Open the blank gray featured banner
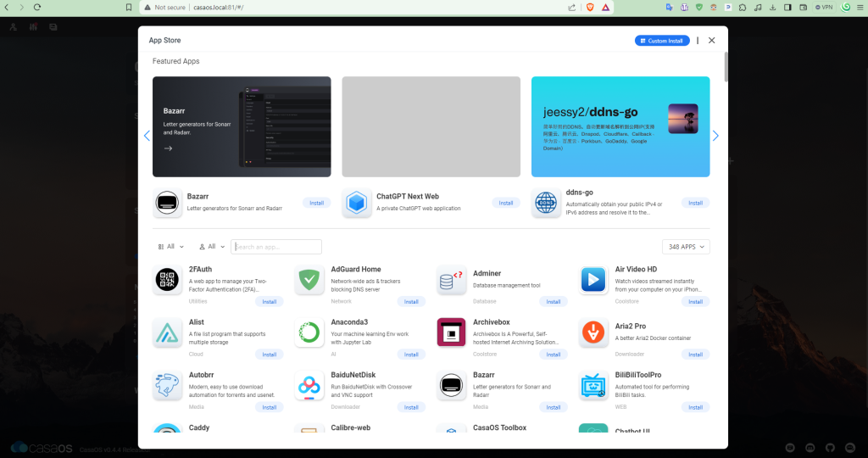Image resolution: width=868 pixels, height=458 pixels. 431,127
